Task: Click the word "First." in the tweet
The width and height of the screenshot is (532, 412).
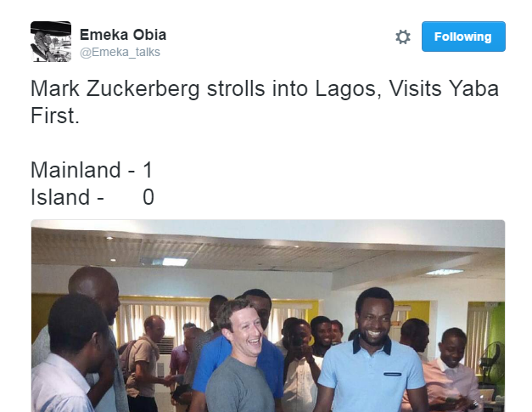Action: coord(55,116)
